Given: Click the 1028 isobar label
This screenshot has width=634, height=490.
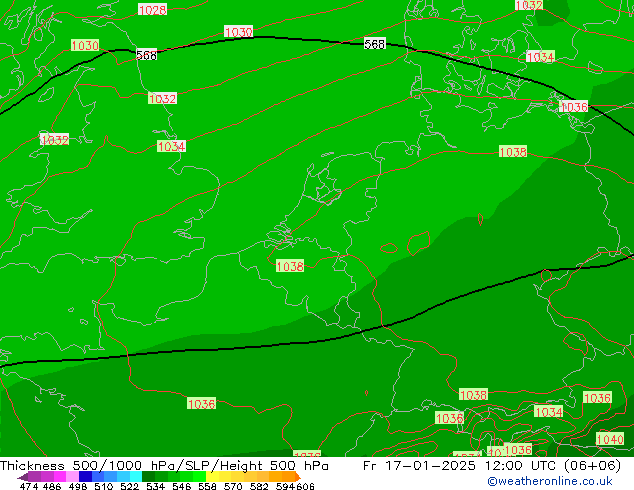Looking at the screenshot, I should [152, 10].
